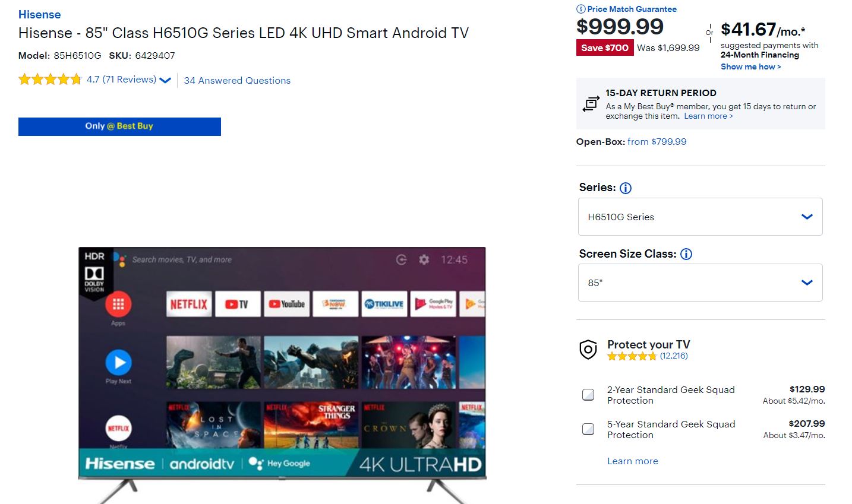
Task: Click the Series info icon
Action: [626, 188]
